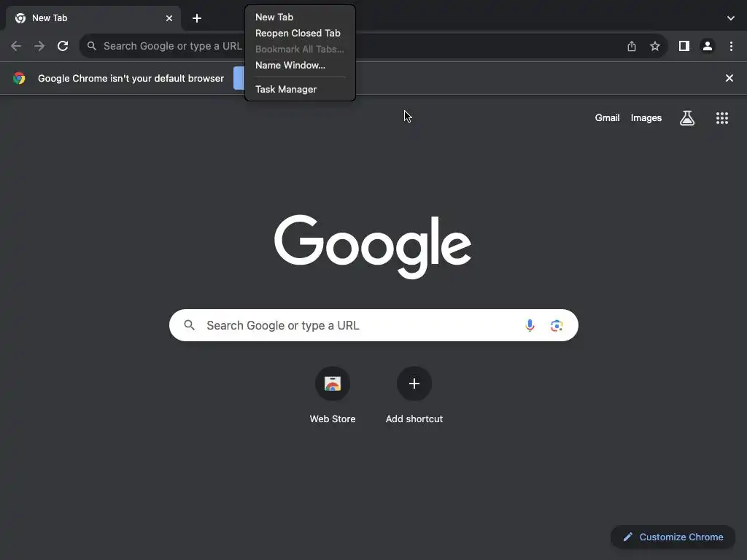
Task: Click the magnifier icon in the Google search box
Action: (x=189, y=325)
